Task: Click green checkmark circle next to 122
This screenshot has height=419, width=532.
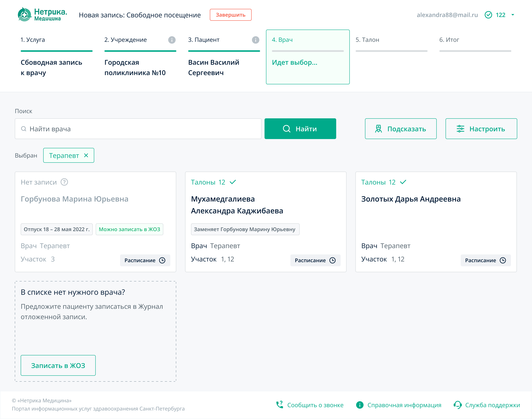Action: click(x=488, y=15)
